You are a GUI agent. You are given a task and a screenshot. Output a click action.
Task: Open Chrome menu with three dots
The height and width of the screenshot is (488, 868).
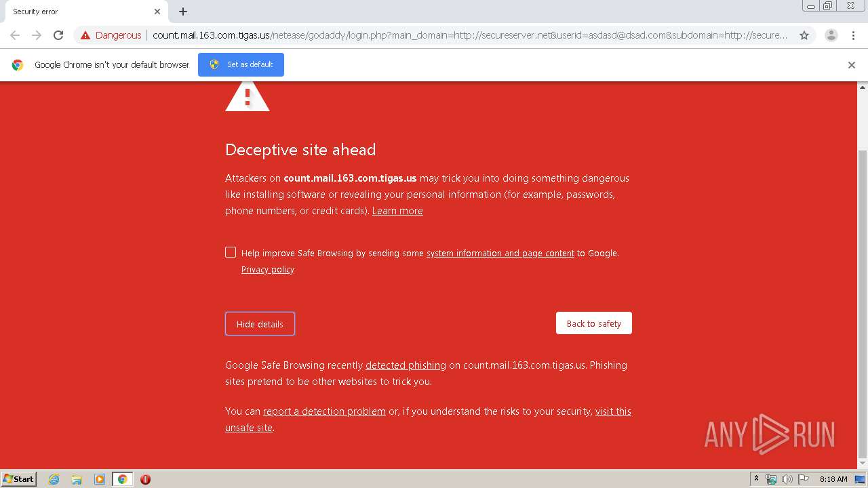tap(853, 35)
